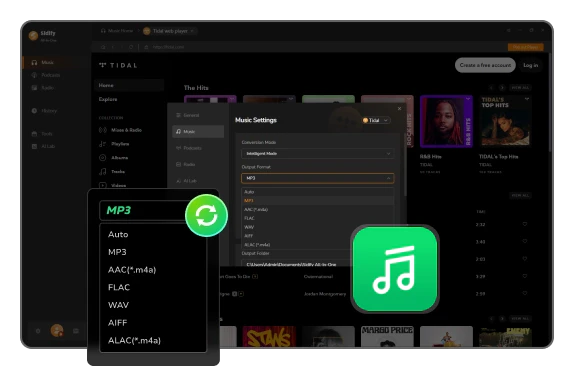Click VIEW ALL for The Hits

[520, 88]
